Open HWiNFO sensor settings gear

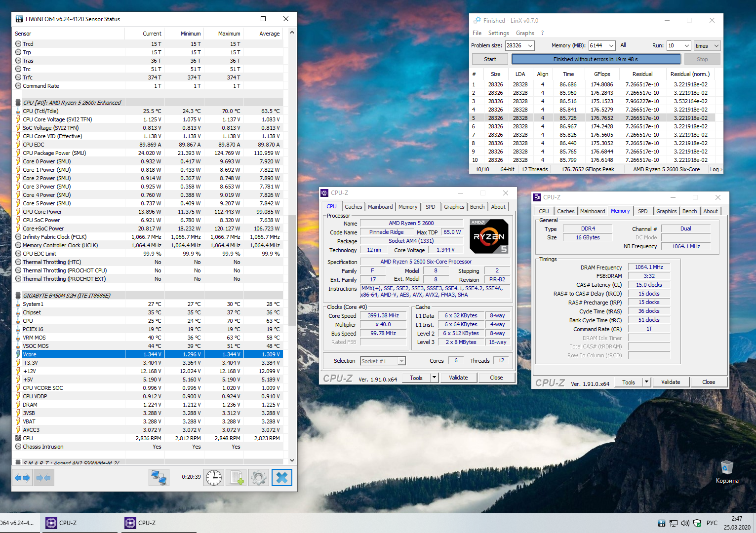(x=259, y=478)
